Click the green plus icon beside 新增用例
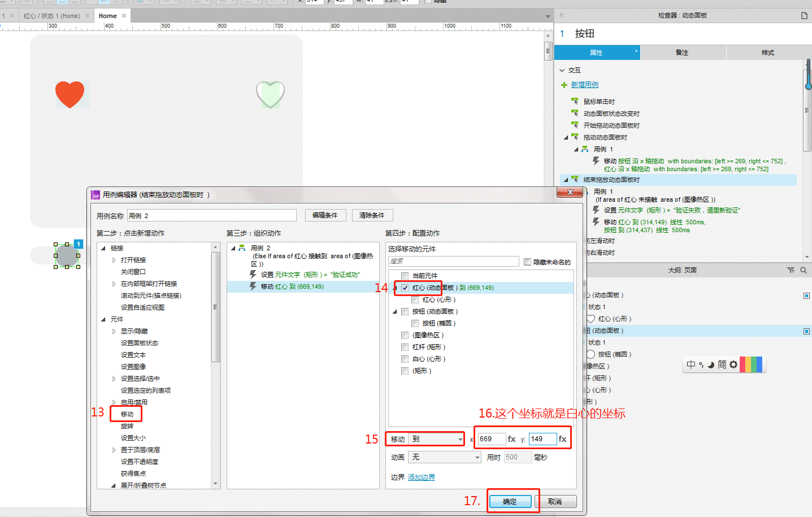The height and width of the screenshot is (517, 812). coord(564,85)
